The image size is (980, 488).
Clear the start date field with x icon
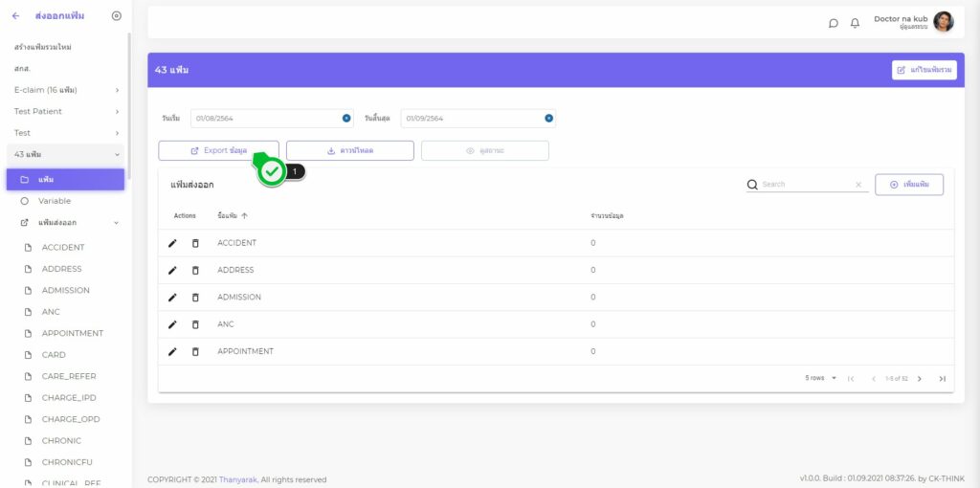click(346, 119)
